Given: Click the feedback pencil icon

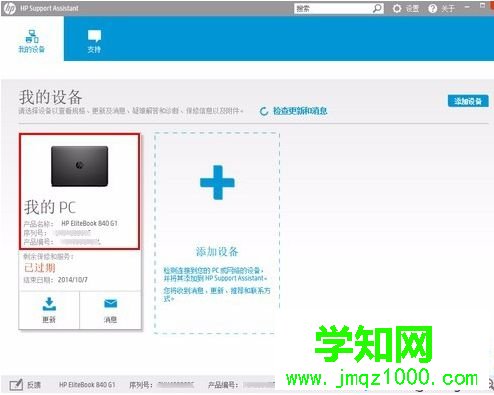Looking at the screenshot, I should (16, 385).
